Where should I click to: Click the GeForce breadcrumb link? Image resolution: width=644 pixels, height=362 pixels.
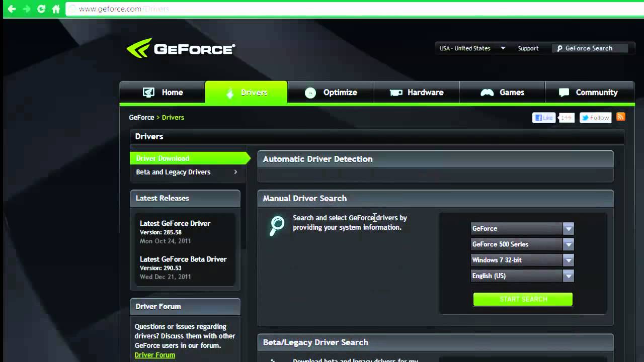(141, 117)
